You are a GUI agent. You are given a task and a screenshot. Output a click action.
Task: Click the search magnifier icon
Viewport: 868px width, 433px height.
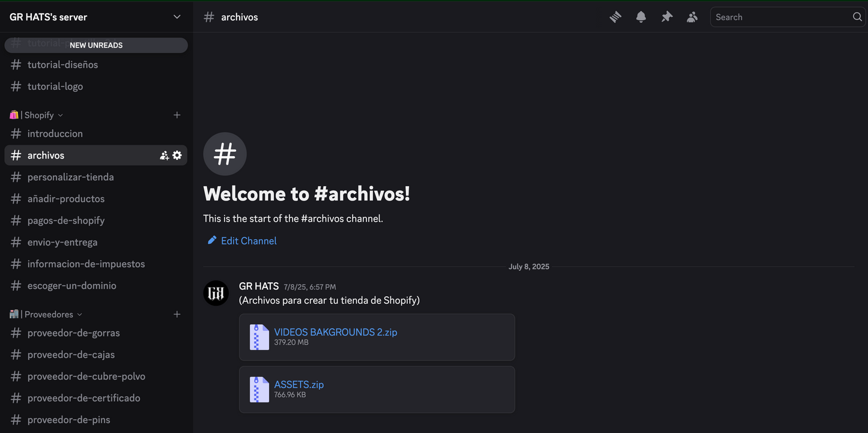857,17
